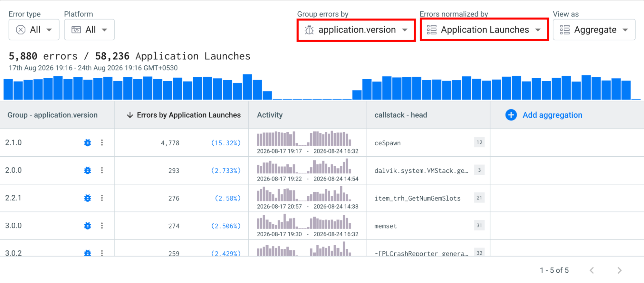644x283 pixels.
Task: Click the item_trh_GetNumGemSlots callstack entry
Action: tap(417, 198)
